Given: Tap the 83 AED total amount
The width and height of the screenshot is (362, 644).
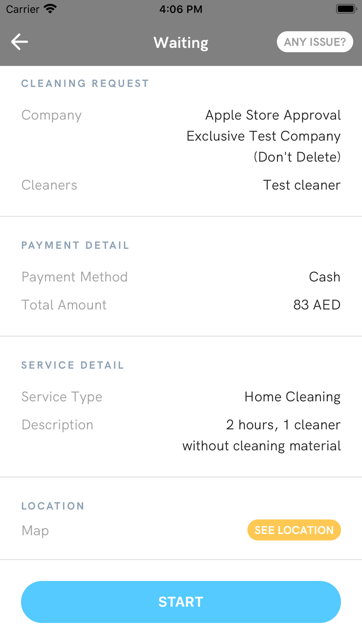Looking at the screenshot, I should click(317, 305).
